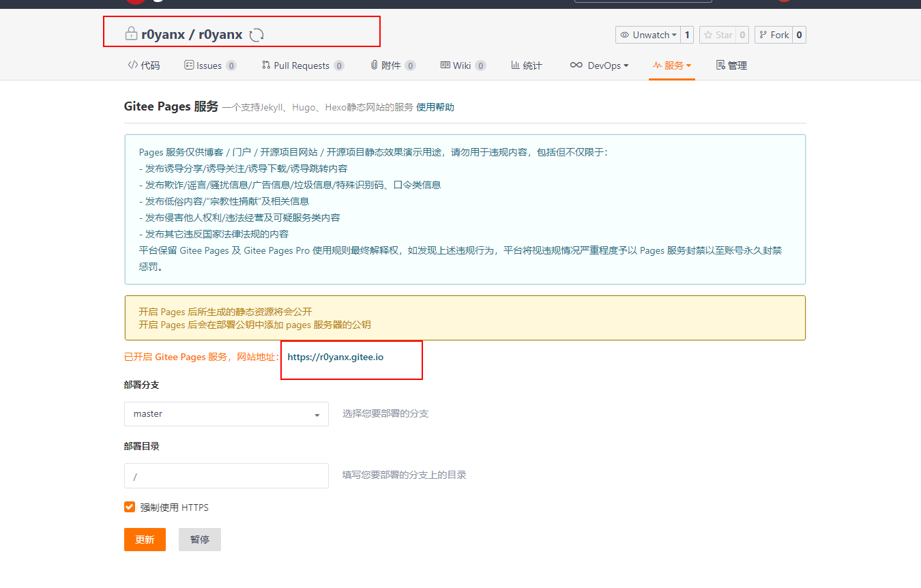
Task: Open the 代码 code tab
Action: 144,65
